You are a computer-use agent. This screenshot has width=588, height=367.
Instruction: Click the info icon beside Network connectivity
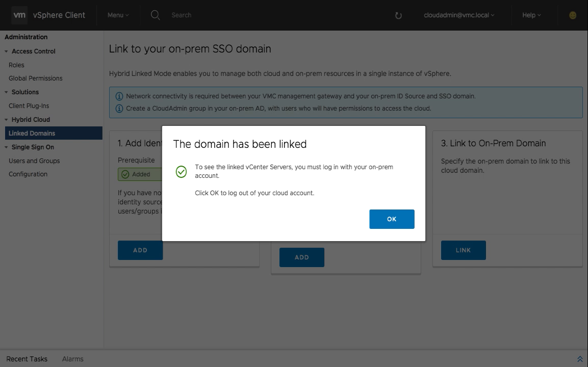click(x=119, y=96)
